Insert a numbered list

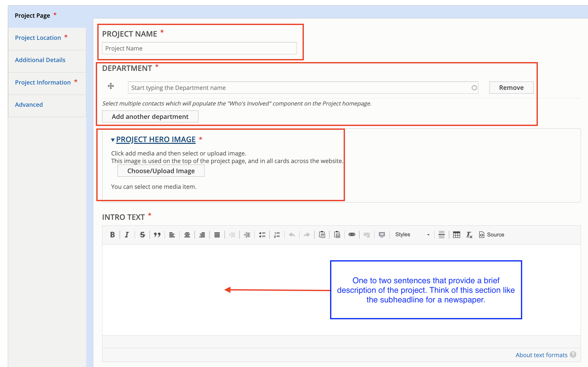click(x=277, y=235)
